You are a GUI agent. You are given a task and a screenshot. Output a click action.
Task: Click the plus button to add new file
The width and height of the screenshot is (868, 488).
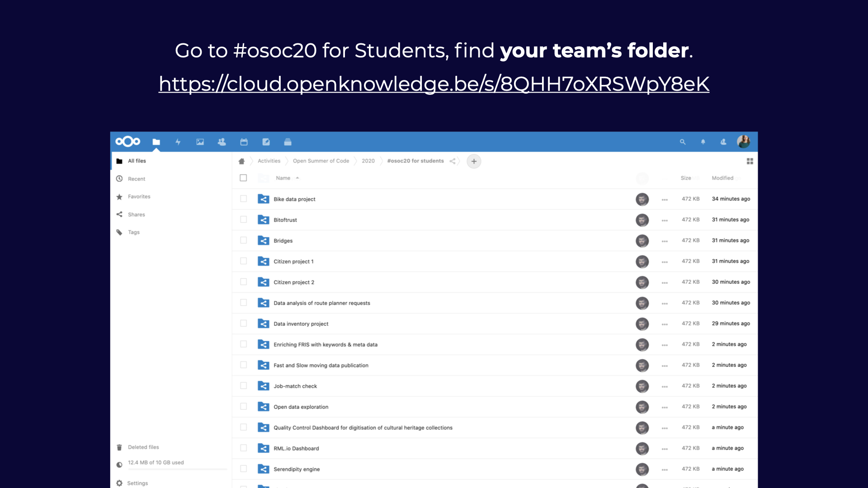pyautogui.click(x=474, y=161)
